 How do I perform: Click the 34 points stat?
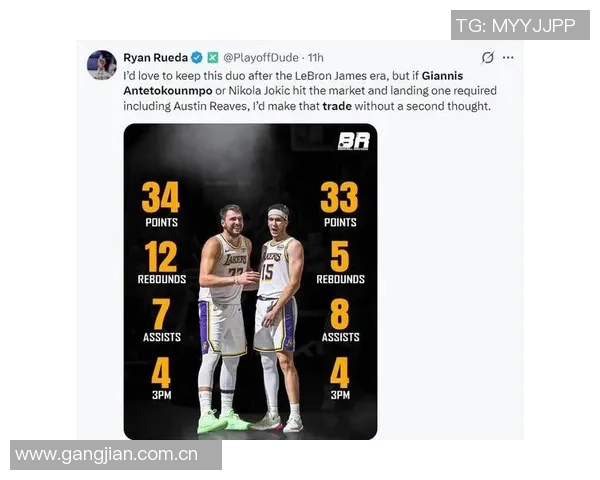pos(161,205)
